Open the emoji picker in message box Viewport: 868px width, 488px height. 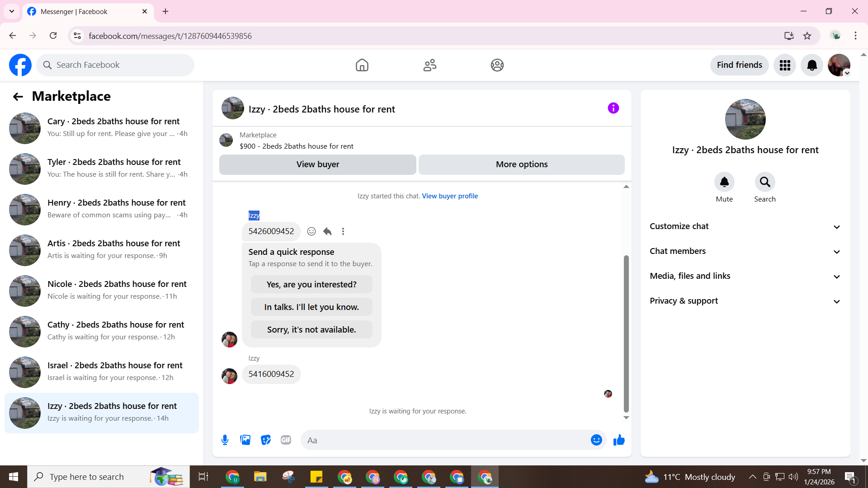[596, 440]
